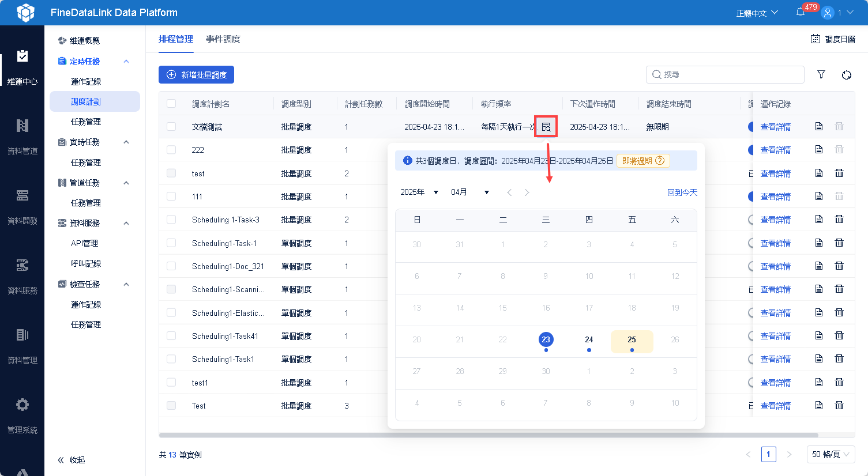The height and width of the screenshot is (476, 868).
Task: Delete the Scheduling 1-Task-3 plan
Action: (839, 219)
